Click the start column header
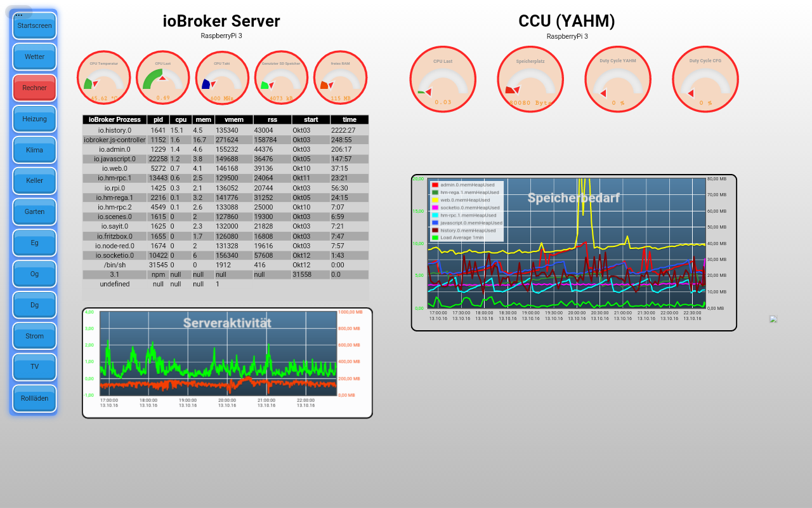 (x=311, y=119)
